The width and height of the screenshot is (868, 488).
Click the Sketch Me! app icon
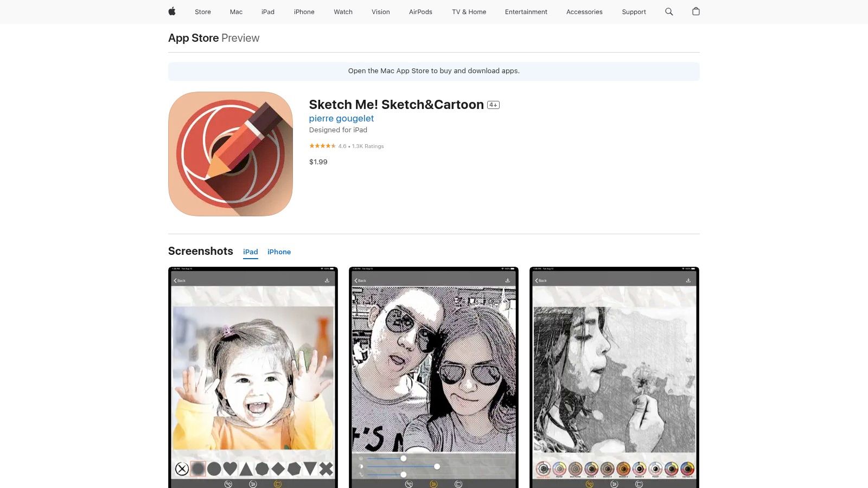click(231, 154)
